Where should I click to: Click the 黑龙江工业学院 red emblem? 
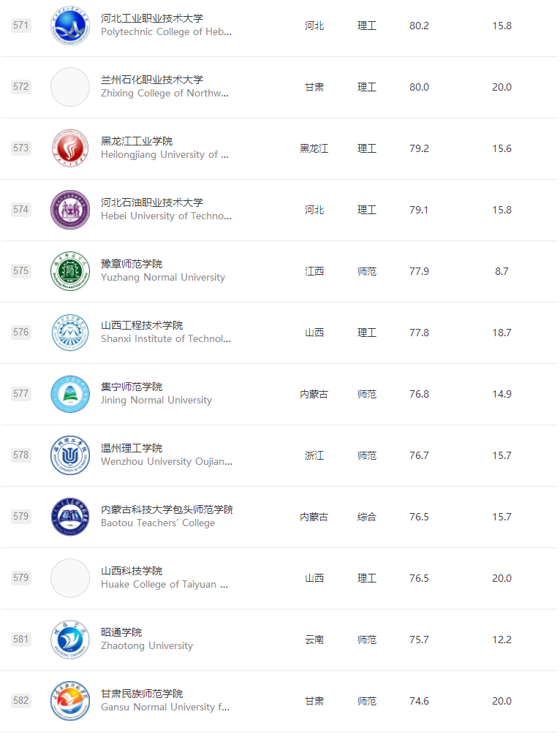click(x=70, y=148)
